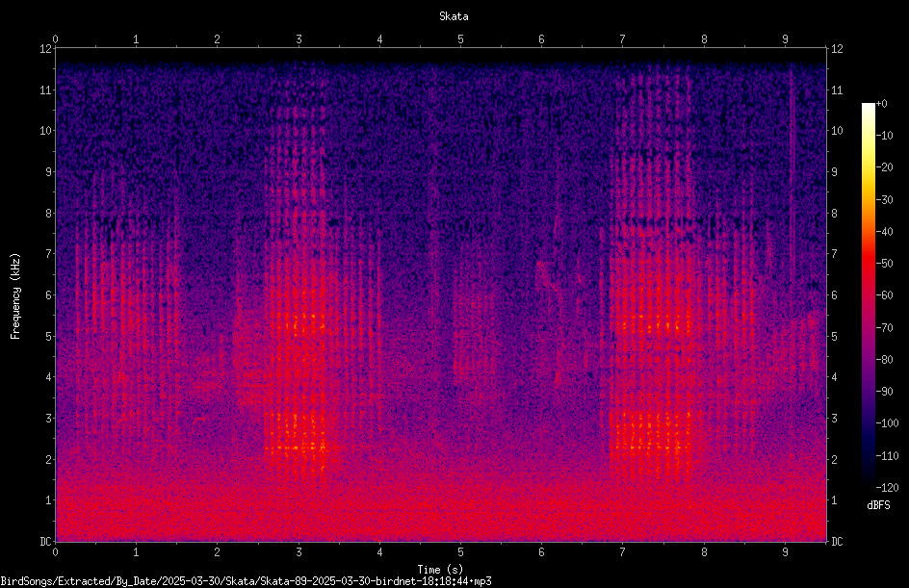The image size is (909, 588).
Task: Click the "3" tick on the bottom time axis
Action: (299, 552)
